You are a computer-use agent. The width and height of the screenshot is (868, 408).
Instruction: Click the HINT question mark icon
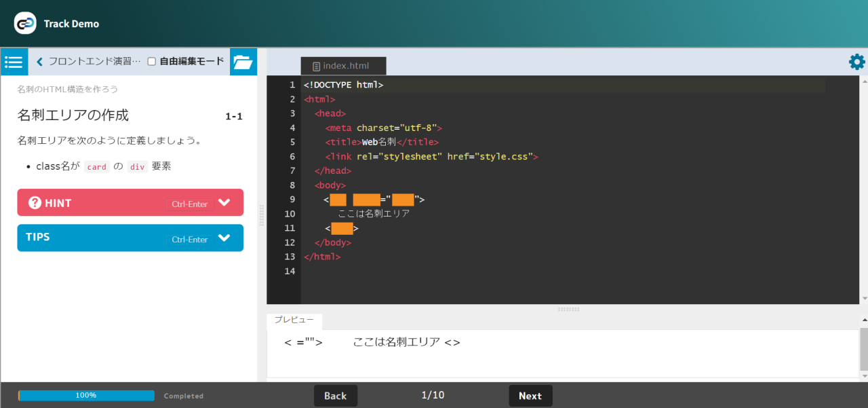pyautogui.click(x=35, y=203)
